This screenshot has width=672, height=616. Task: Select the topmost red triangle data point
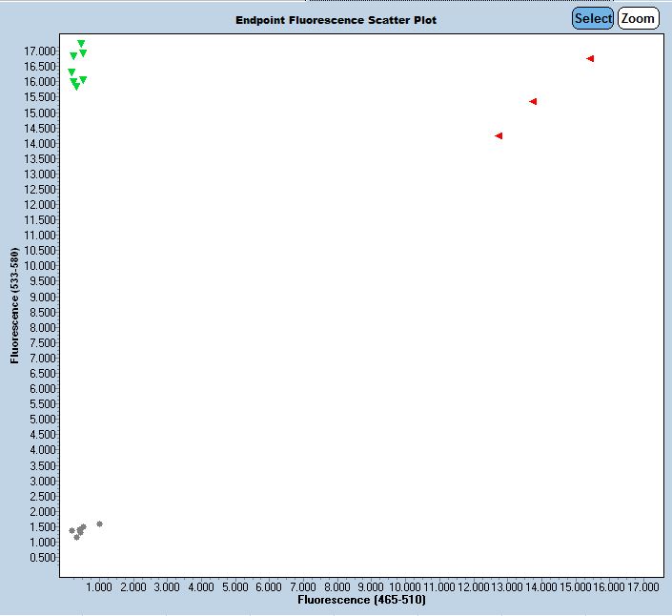coord(591,59)
